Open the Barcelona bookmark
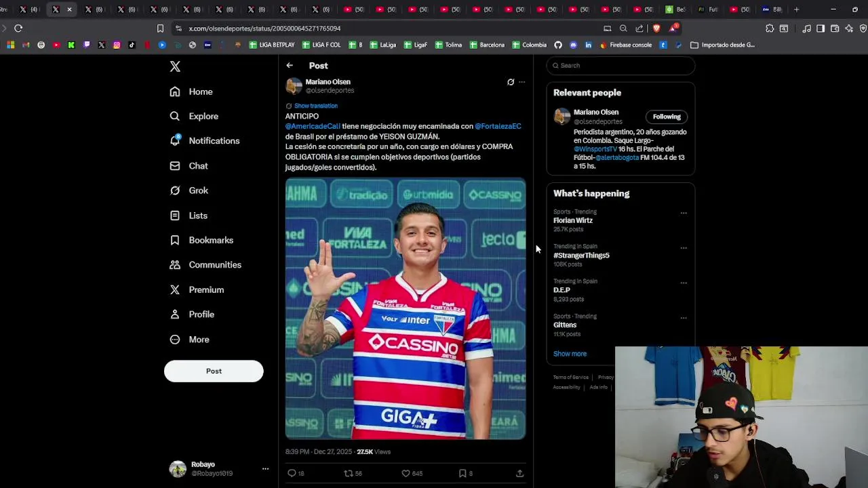 click(486, 45)
